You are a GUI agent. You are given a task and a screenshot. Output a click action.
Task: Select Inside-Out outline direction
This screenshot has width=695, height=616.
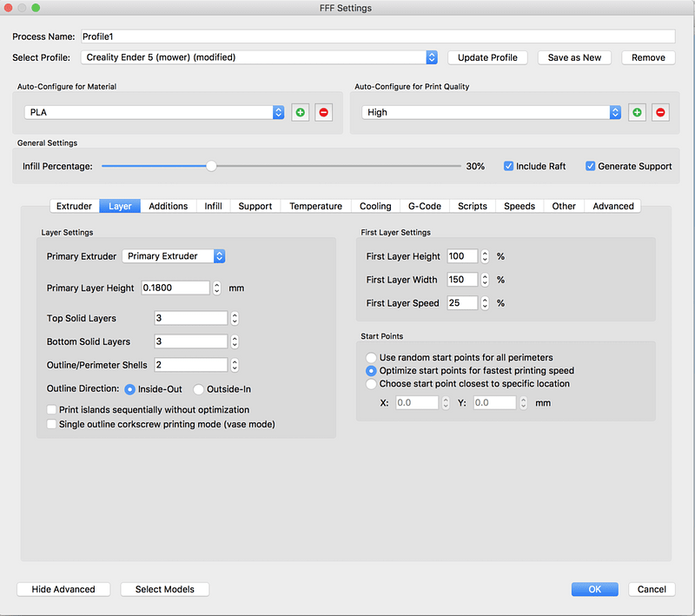[x=129, y=389]
